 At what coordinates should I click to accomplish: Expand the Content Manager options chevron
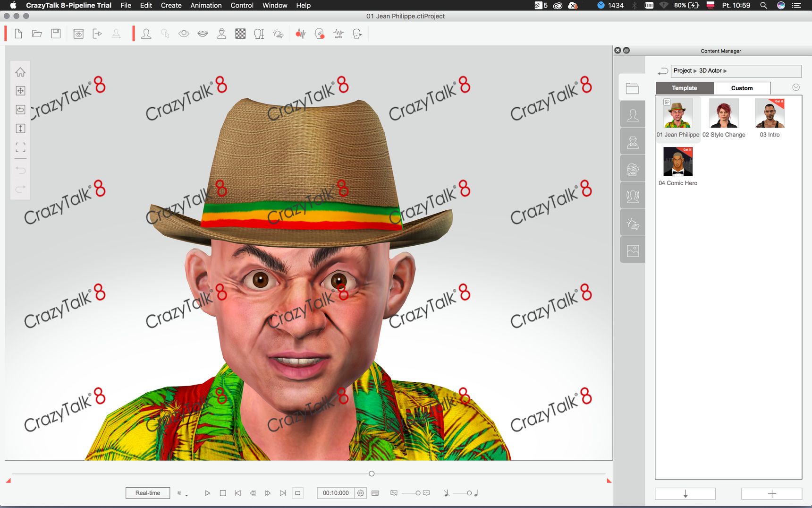796,87
